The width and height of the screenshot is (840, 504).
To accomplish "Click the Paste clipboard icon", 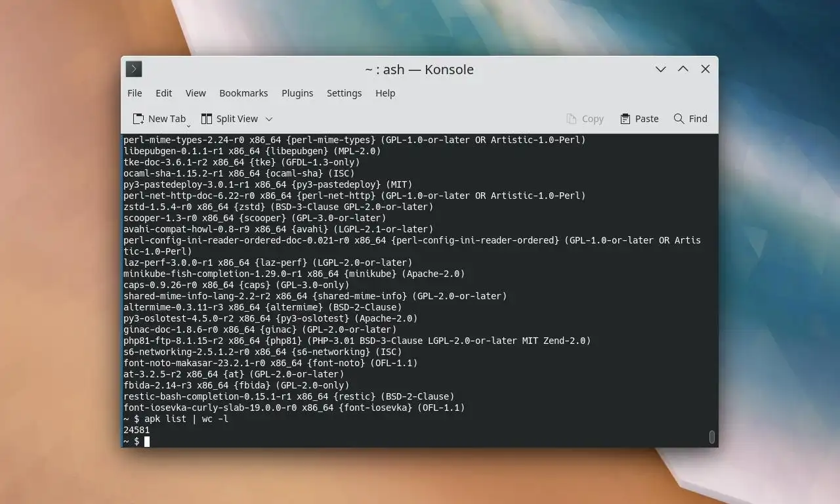I will (x=625, y=119).
